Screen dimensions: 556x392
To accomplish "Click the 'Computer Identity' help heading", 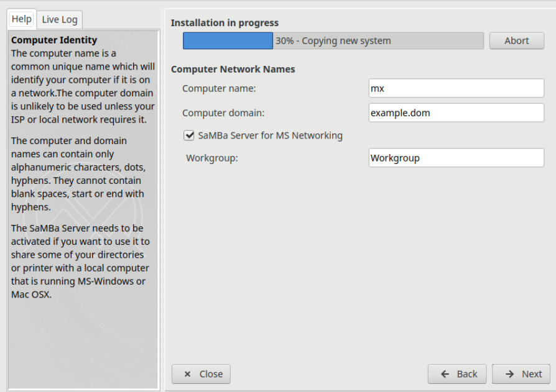I will tap(54, 40).
